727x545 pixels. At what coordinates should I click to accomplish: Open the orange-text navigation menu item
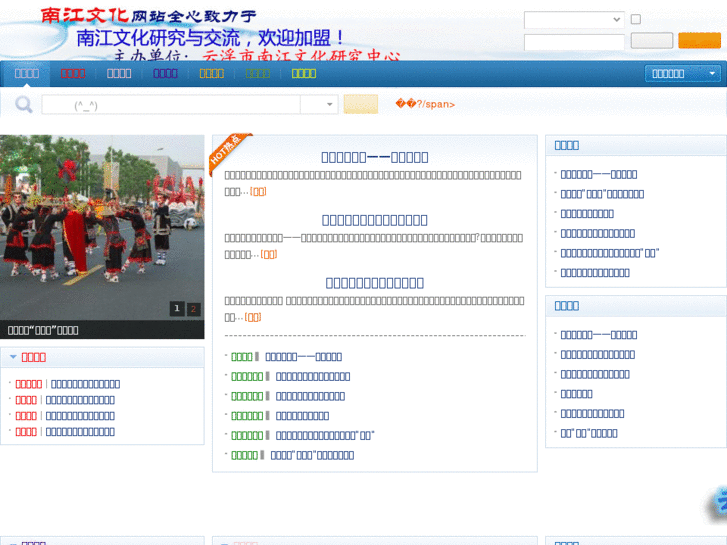211,73
